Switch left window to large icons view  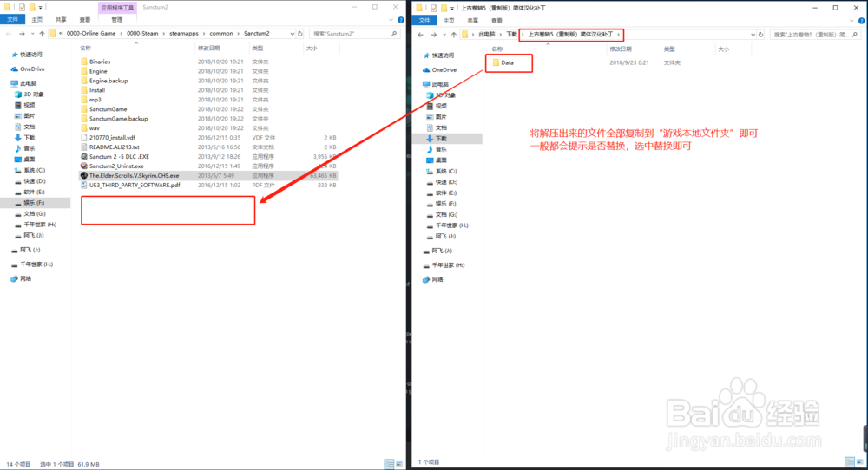[x=399, y=464]
